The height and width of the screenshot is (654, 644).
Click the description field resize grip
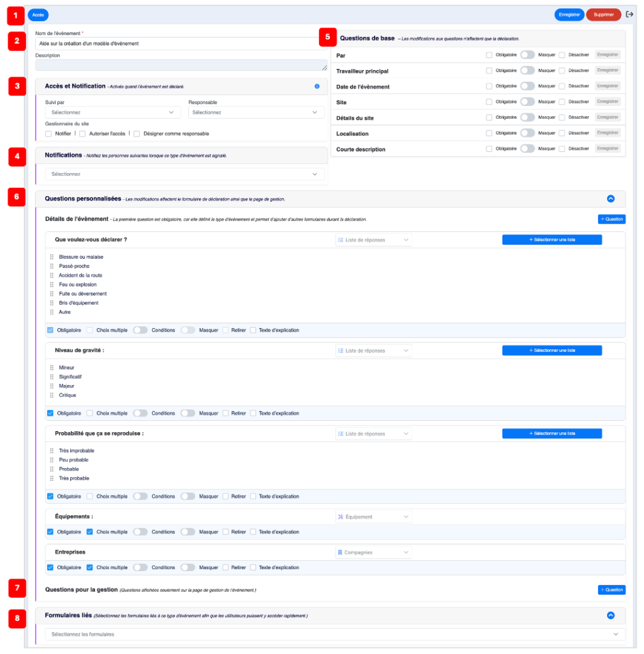pos(324,68)
